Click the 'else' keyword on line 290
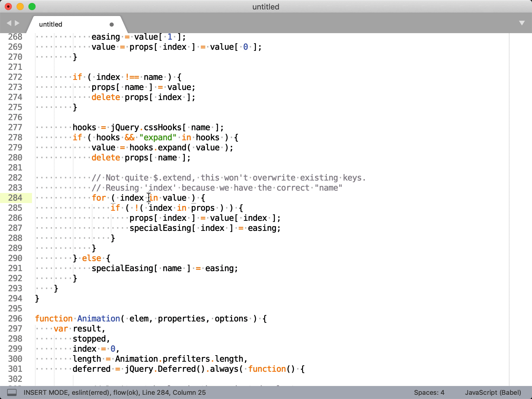The width and height of the screenshot is (532, 399). tap(92, 258)
